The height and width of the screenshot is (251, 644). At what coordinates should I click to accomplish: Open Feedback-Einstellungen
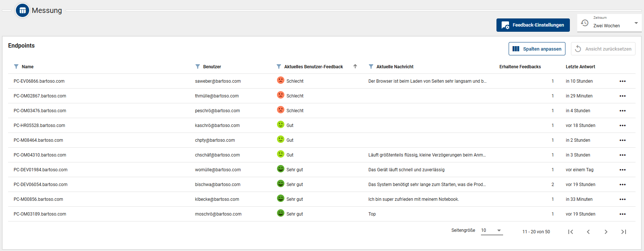click(x=533, y=25)
